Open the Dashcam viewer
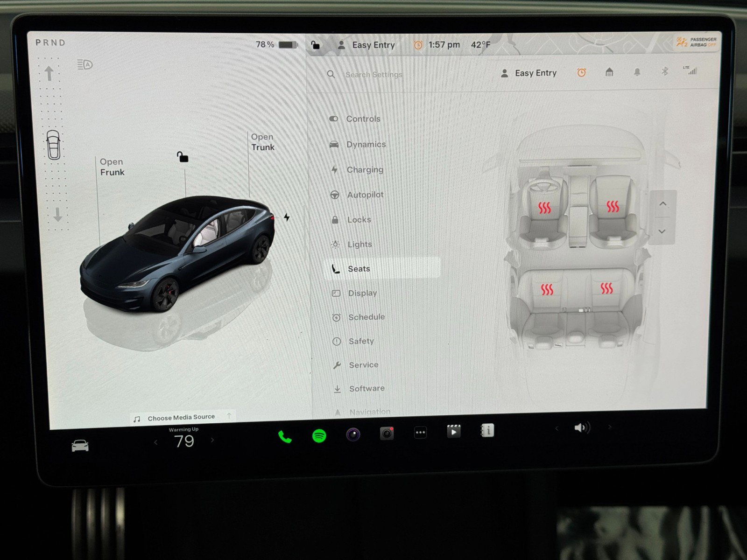 [x=387, y=433]
